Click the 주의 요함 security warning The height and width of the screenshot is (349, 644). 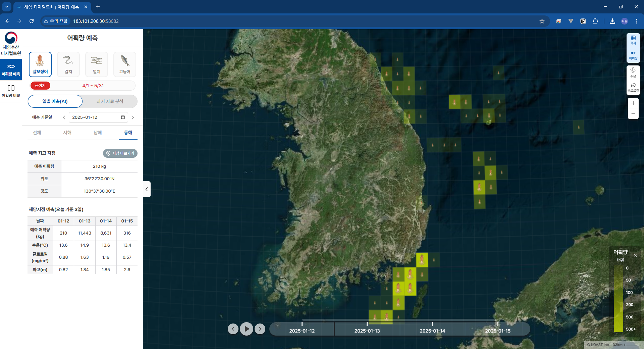tap(56, 21)
